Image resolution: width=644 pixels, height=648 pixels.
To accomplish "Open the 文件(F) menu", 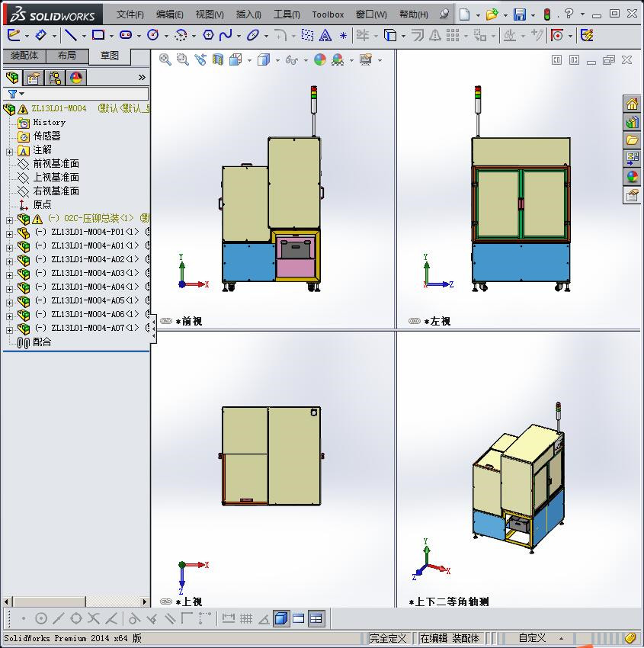I will [130, 14].
